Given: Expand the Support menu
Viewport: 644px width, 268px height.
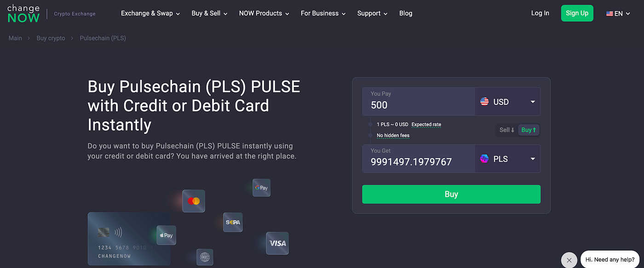Looking at the screenshot, I should 373,13.
